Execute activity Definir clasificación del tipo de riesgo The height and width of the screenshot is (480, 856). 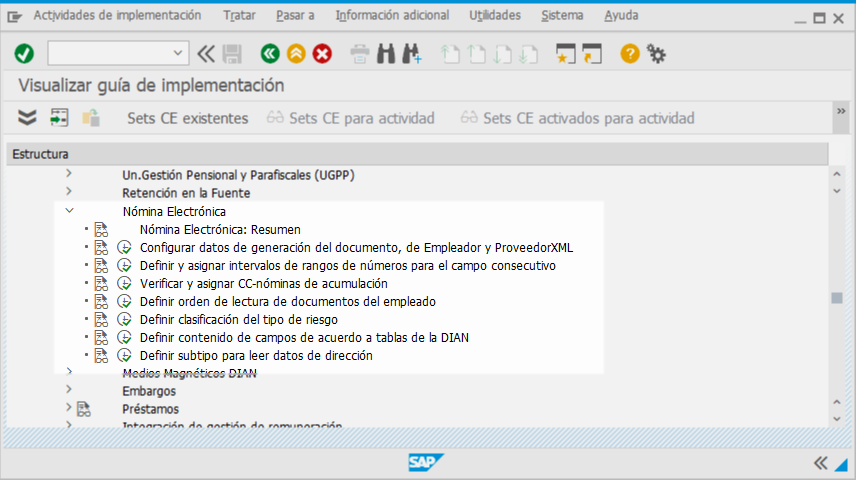pos(124,319)
